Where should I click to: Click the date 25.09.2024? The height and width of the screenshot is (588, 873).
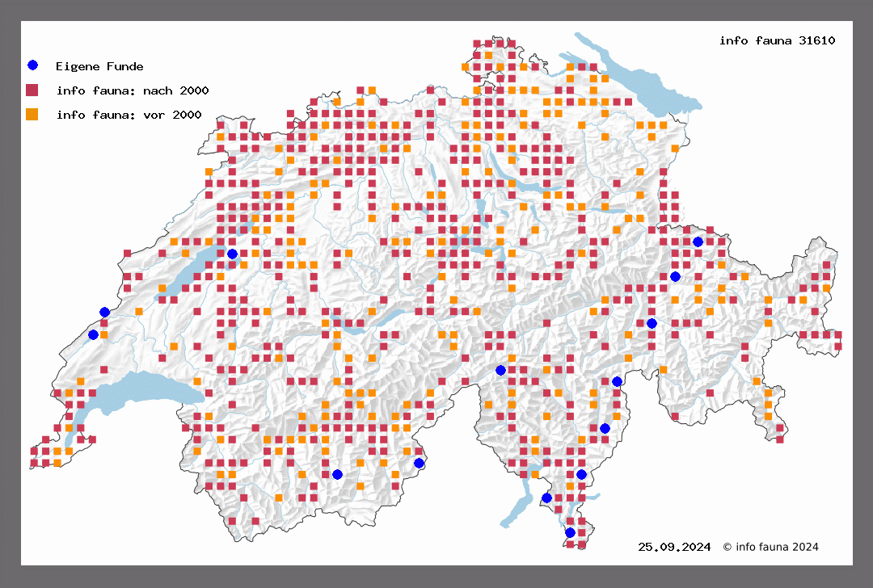pyautogui.click(x=674, y=547)
